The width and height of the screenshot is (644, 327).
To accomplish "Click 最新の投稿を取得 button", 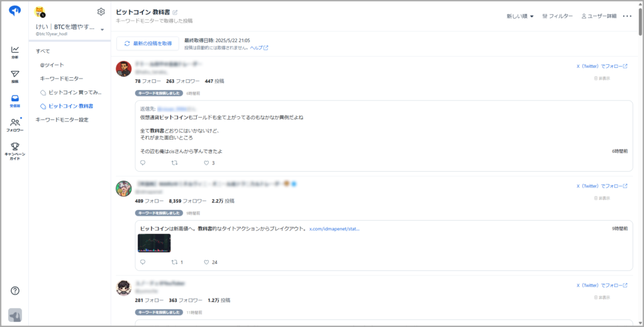I will tap(148, 43).
